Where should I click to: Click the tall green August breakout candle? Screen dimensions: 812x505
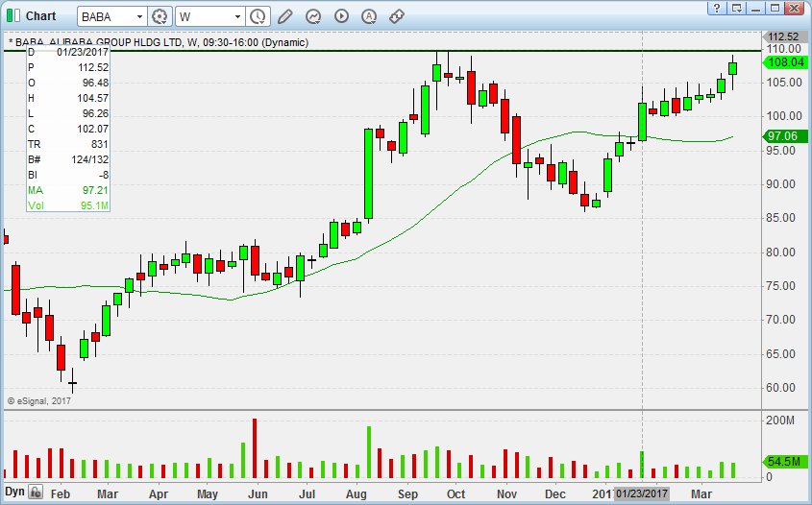[369, 174]
